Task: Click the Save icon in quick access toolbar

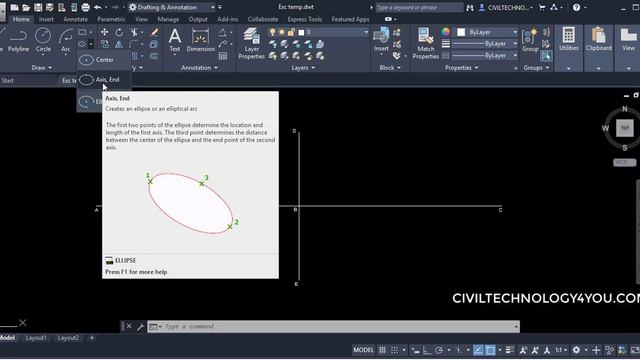Action: click(x=38, y=7)
